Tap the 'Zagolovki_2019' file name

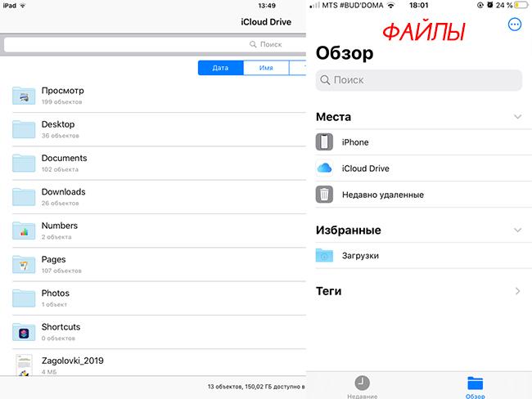click(x=73, y=361)
